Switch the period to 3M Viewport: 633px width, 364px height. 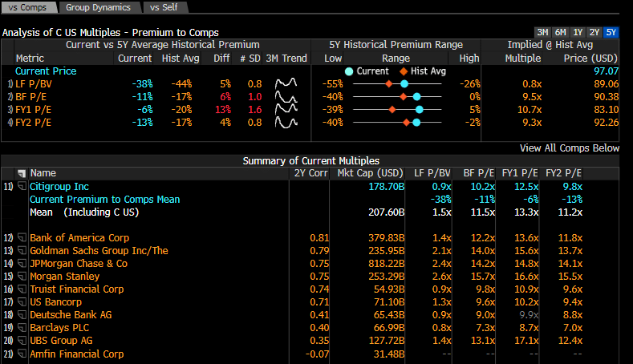pos(542,32)
